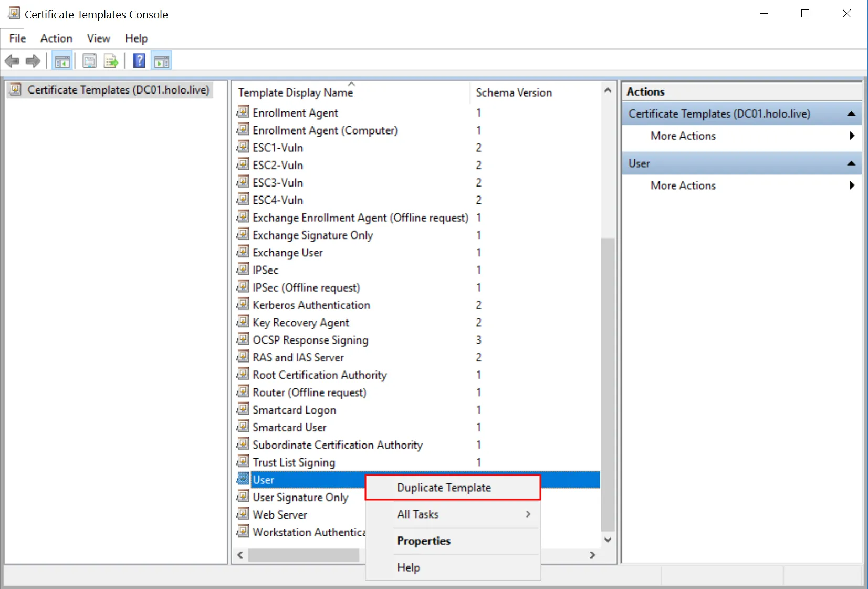Open the View menu
This screenshot has width=868, height=589.
pyautogui.click(x=98, y=38)
